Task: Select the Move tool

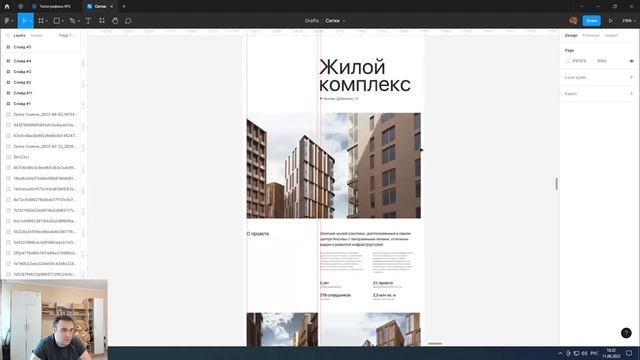Action: 24,20
